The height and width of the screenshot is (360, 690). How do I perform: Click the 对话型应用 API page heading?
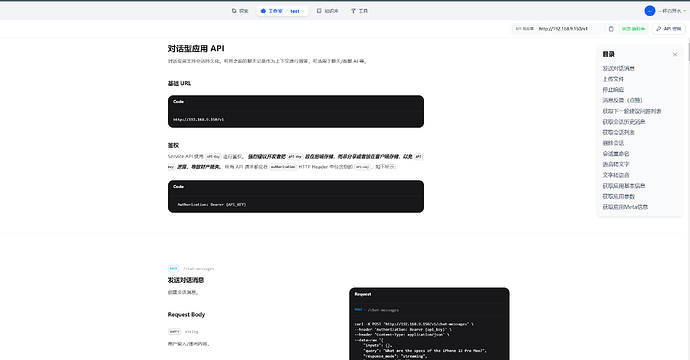click(196, 48)
